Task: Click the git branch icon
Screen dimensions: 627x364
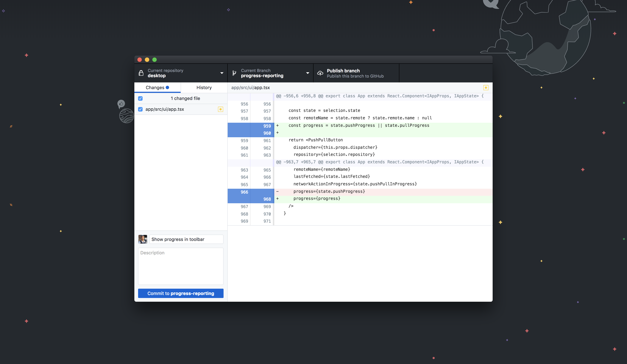Action: [x=234, y=73]
